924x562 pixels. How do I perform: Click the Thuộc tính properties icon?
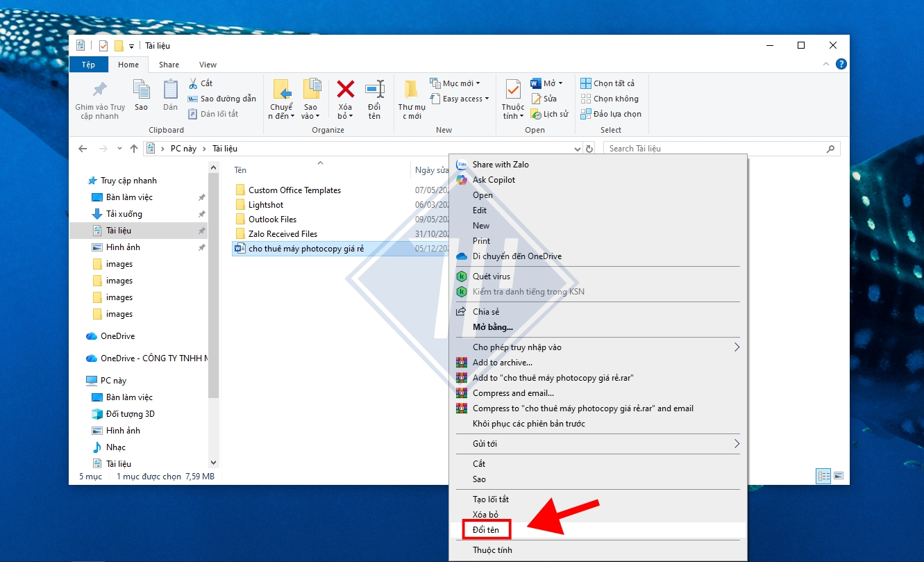tap(513, 90)
